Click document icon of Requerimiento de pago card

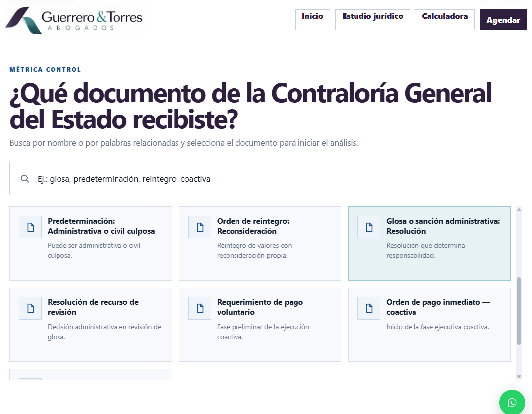coord(200,308)
